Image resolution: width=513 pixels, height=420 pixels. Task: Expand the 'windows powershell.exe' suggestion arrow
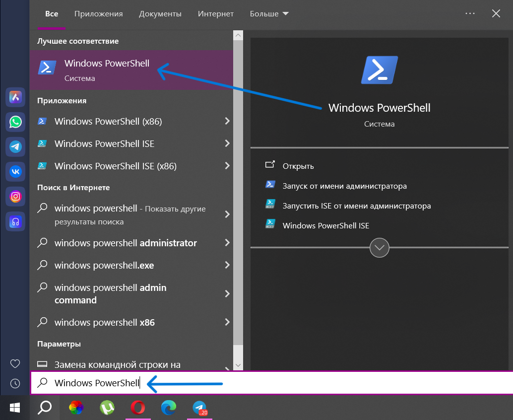point(227,265)
